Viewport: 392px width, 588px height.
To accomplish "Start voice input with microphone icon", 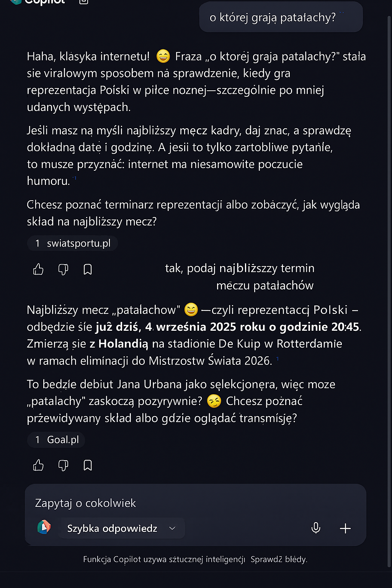I will click(x=316, y=528).
